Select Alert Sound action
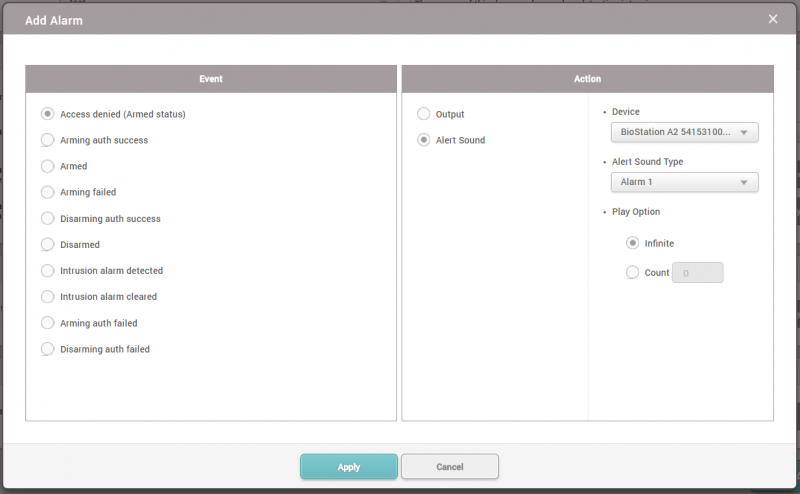 point(424,140)
